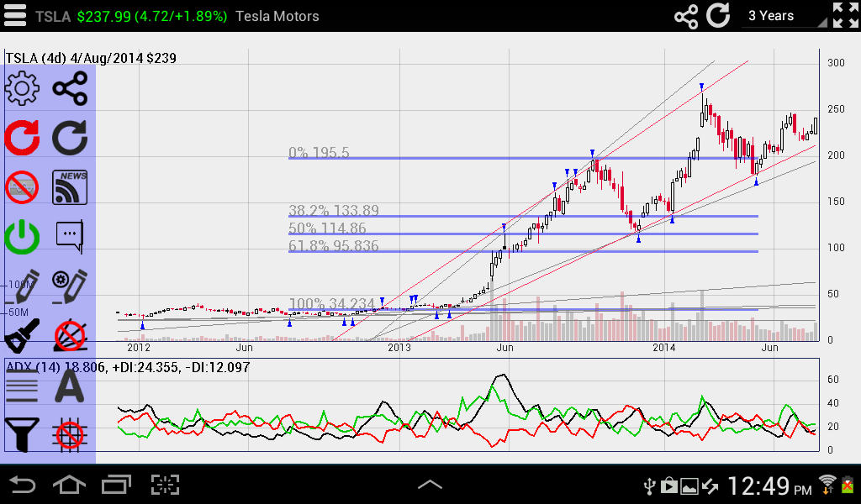
Task: Click the red refresh arrow icon
Action: pyautogui.click(x=22, y=138)
